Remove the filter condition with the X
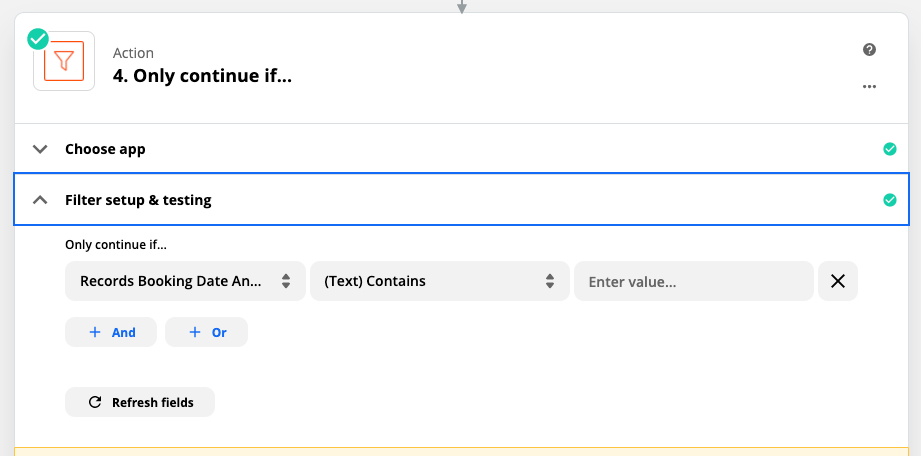Image resolution: width=921 pixels, height=456 pixels. [x=838, y=281]
